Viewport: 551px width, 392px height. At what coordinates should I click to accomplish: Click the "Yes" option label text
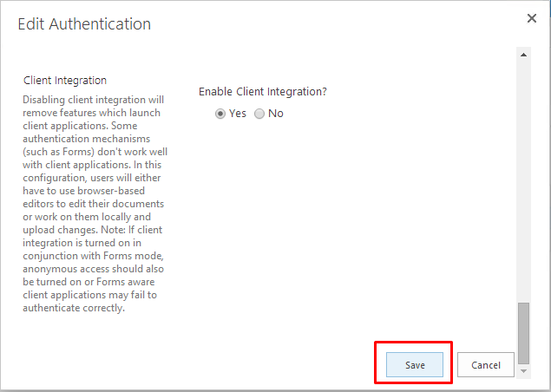coord(238,114)
